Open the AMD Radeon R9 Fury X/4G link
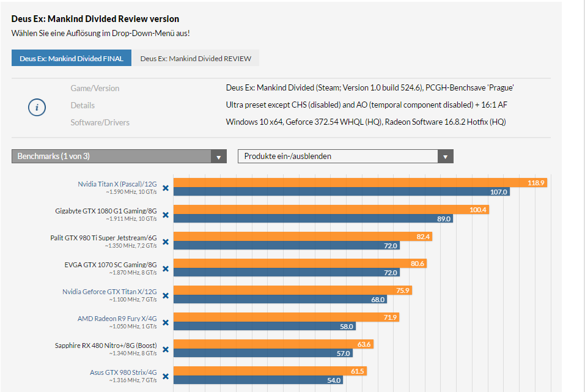This screenshot has height=392, width=585. point(117,319)
